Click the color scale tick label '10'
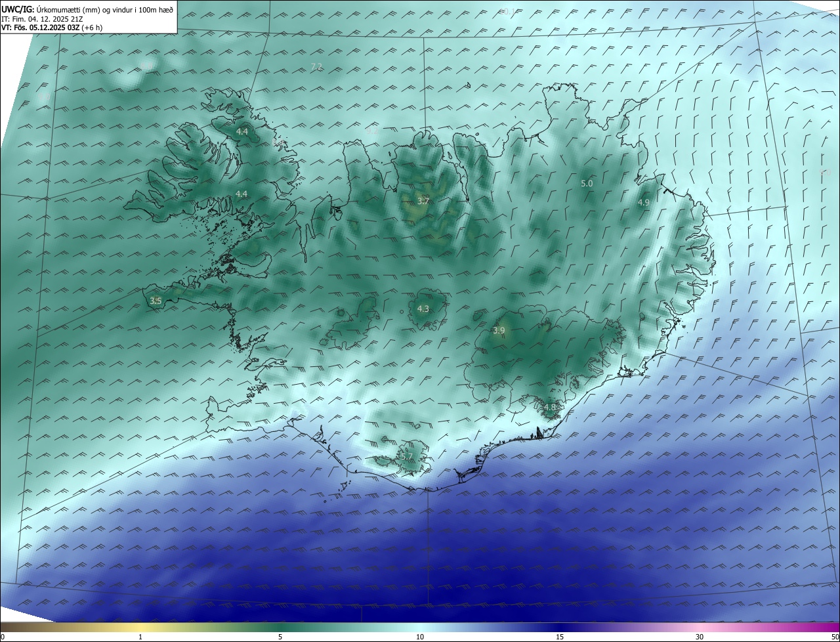The image size is (840, 642). (420, 637)
